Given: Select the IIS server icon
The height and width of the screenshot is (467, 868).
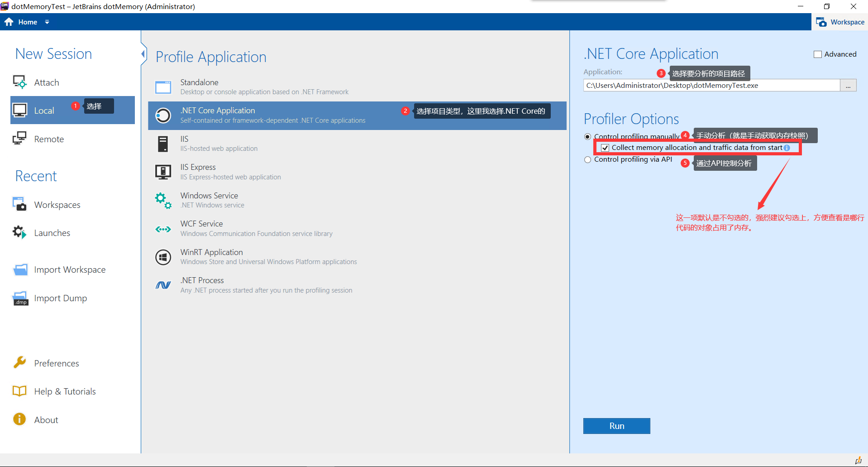Looking at the screenshot, I should [x=163, y=144].
